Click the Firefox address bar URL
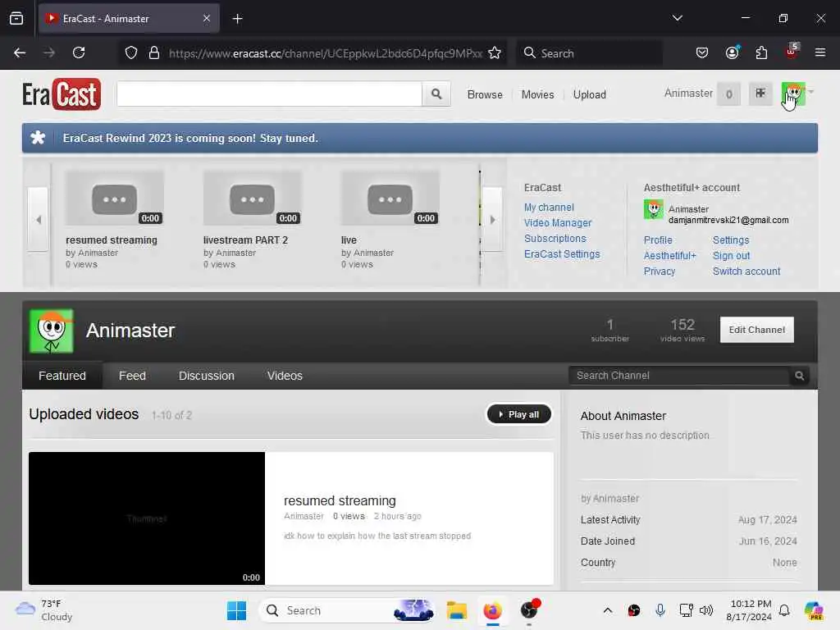The image size is (840, 630). [325, 53]
